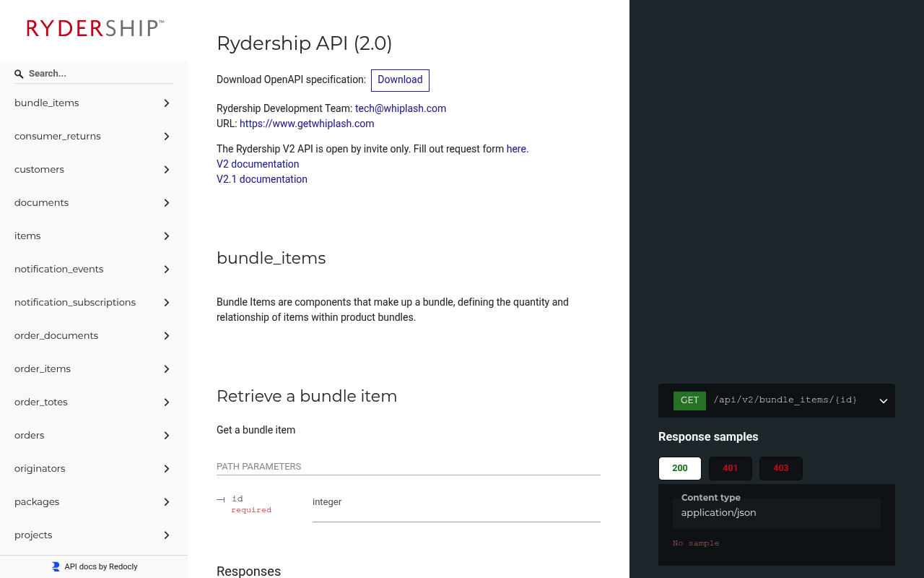Click the Redocly logo icon
Screen dimensions: 924x578
click(x=56, y=566)
